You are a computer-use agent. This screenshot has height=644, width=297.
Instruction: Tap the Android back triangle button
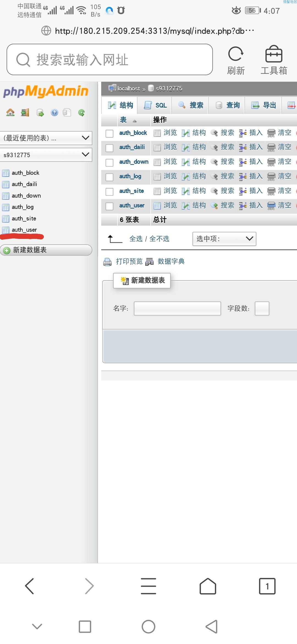click(212, 627)
